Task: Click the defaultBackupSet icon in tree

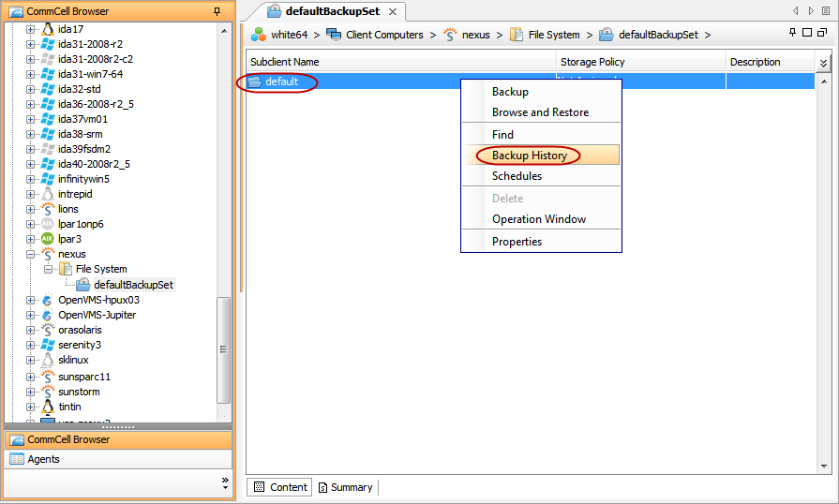Action: coord(83,285)
